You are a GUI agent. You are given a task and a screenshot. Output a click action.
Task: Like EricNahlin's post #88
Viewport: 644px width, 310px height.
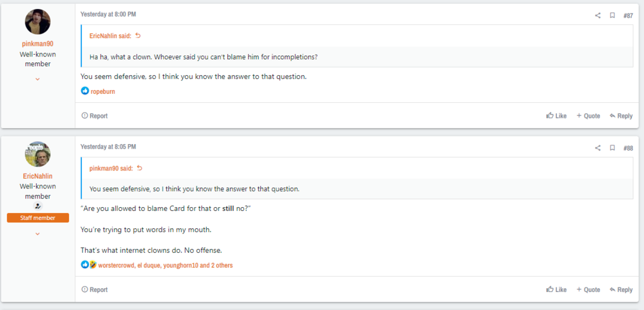pyautogui.click(x=556, y=289)
